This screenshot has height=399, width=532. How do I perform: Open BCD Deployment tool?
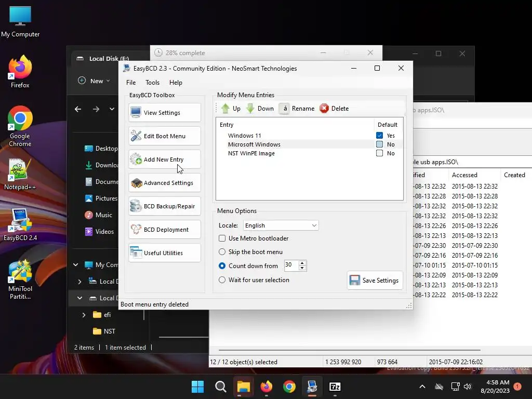(165, 230)
